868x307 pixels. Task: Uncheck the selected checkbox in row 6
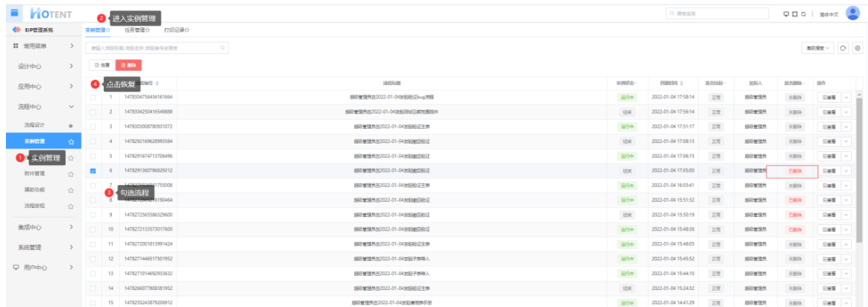93,170
